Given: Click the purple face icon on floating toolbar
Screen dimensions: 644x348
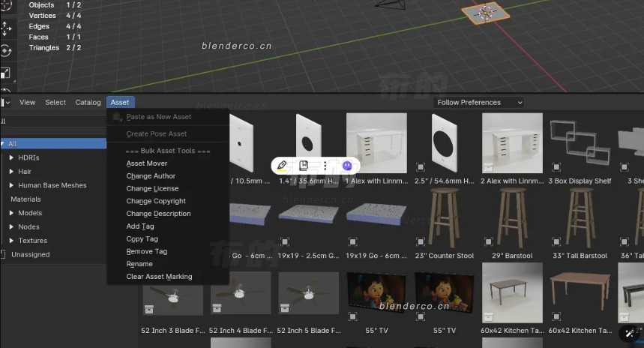Looking at the screenshot, I should 347,166.
